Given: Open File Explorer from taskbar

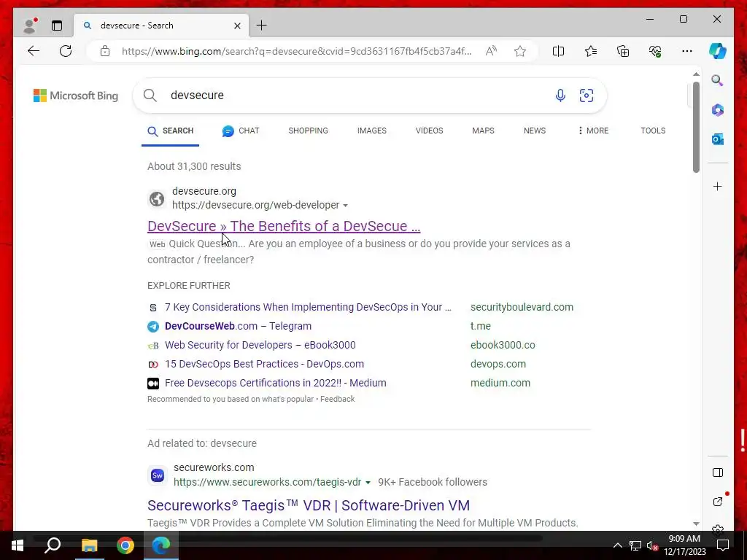Looking at the screenshot, I should tap(89, 545).
